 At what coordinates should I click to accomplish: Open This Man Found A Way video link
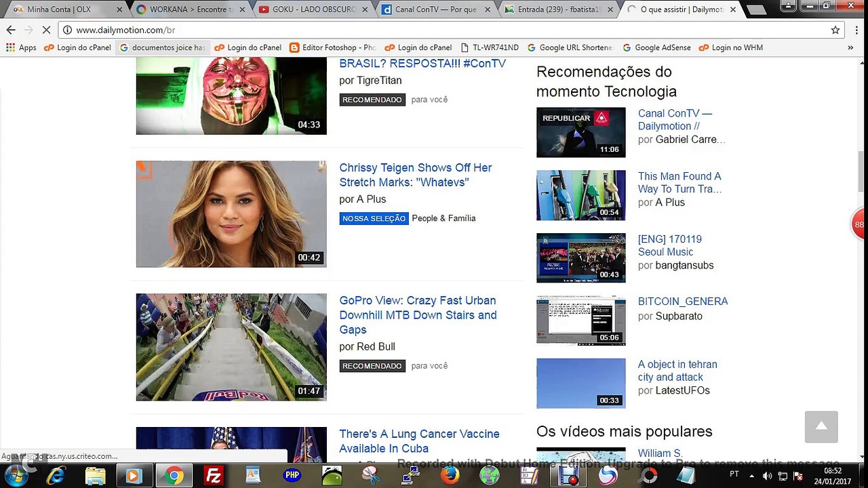[679, 182]
